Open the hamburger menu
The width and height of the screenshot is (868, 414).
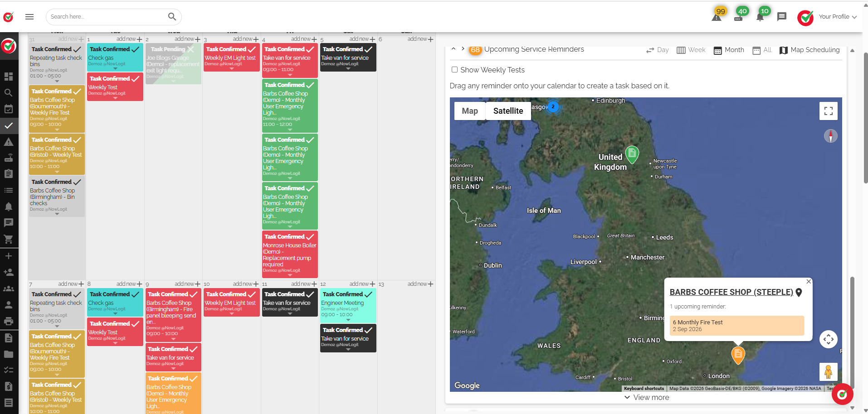click(29, 17)
